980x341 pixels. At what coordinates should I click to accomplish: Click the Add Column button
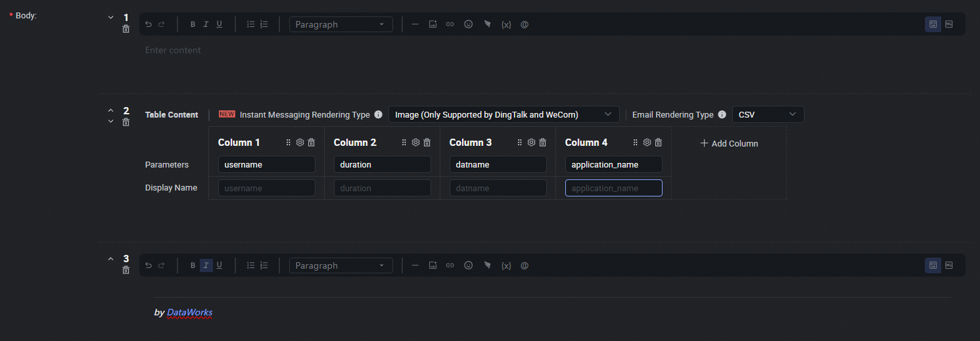click(729, 143)
